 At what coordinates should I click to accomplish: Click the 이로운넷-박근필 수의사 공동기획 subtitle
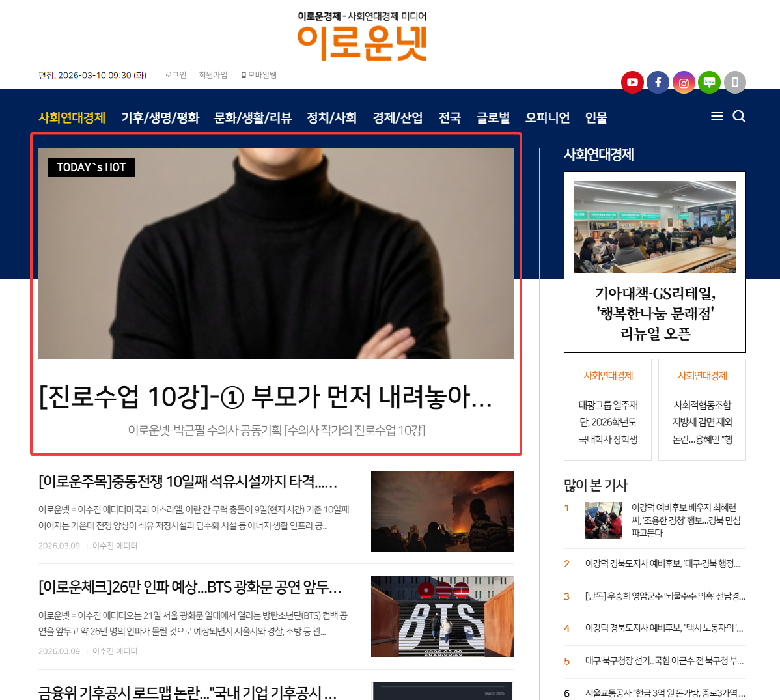tap(277, 430)
